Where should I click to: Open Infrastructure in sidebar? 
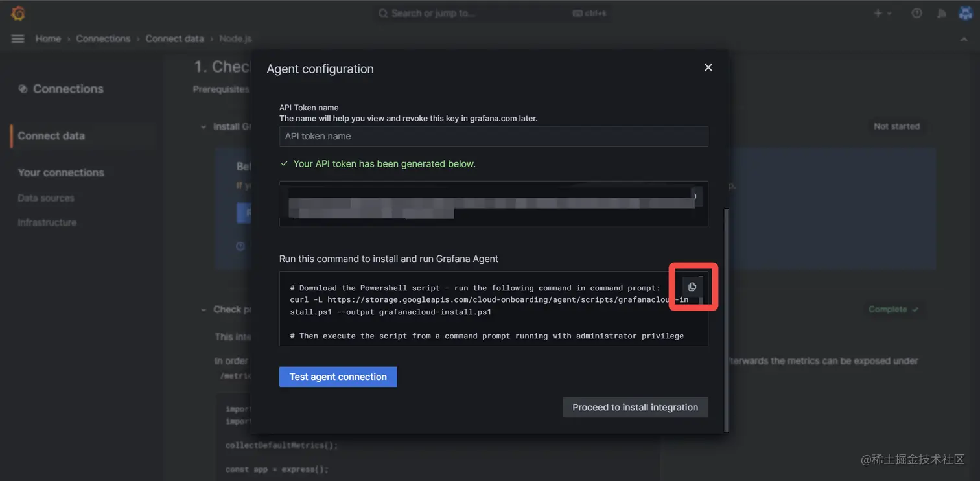pyautogui.click(x=47, y=222)
